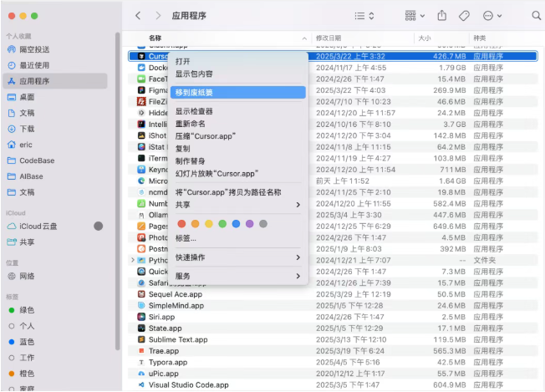Apply the yellow tag color
This screenshot has height=392, width=545.
pyautogui.click(x=208, y=224)
